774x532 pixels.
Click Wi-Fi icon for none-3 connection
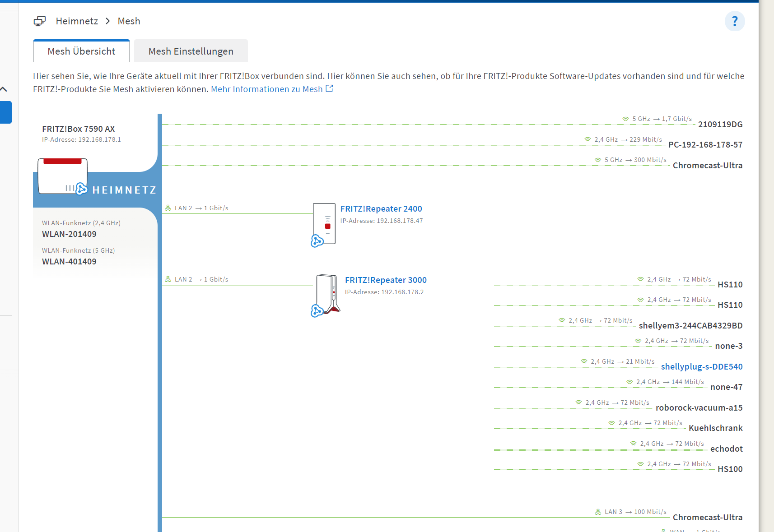click(638, 341)
